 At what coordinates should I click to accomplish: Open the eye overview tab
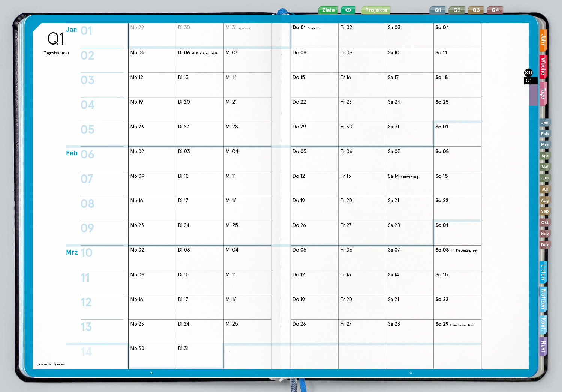[348, 10]
